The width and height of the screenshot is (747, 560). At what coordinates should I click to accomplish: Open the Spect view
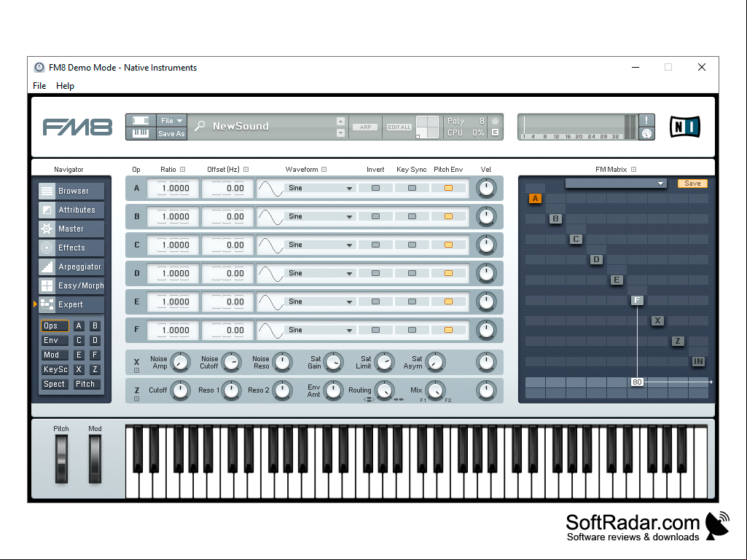tap(55, 384)
